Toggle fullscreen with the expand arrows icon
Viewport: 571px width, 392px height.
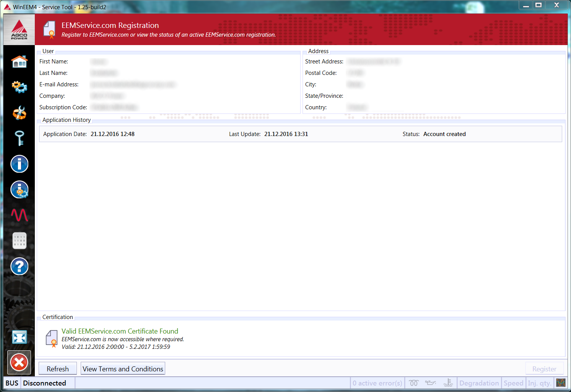point(19,337)
